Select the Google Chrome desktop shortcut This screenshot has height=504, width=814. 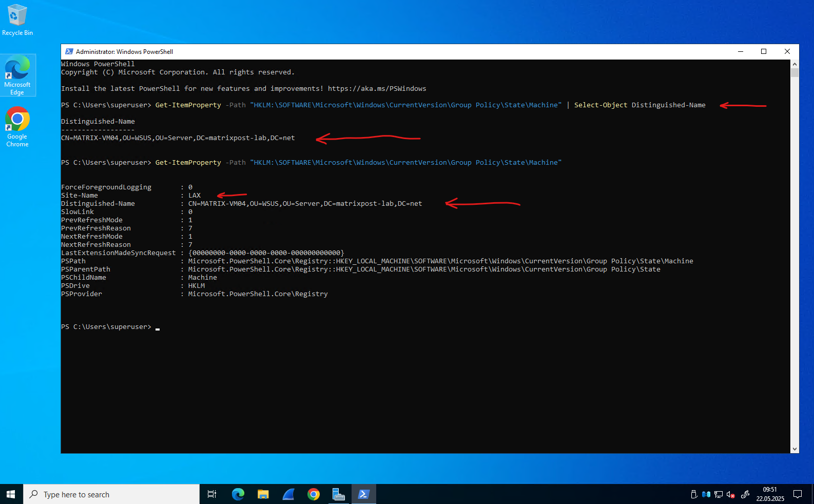[x=17, y=127]
